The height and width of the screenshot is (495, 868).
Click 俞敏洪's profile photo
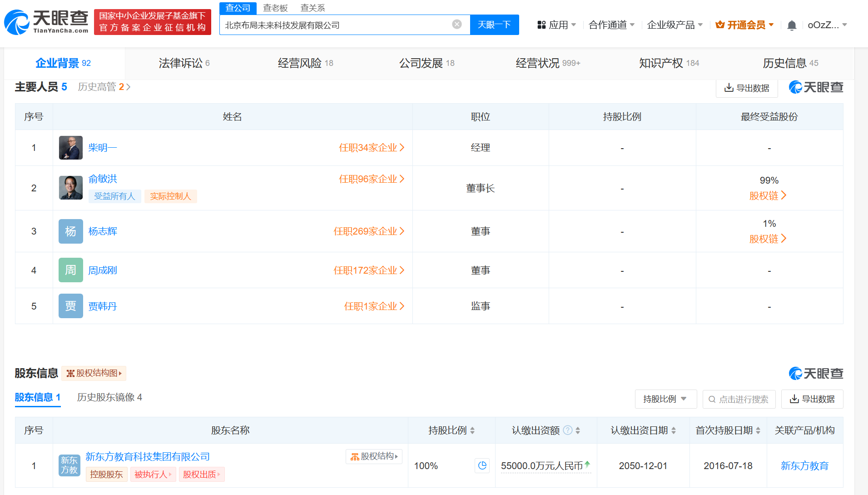(71, 188)
